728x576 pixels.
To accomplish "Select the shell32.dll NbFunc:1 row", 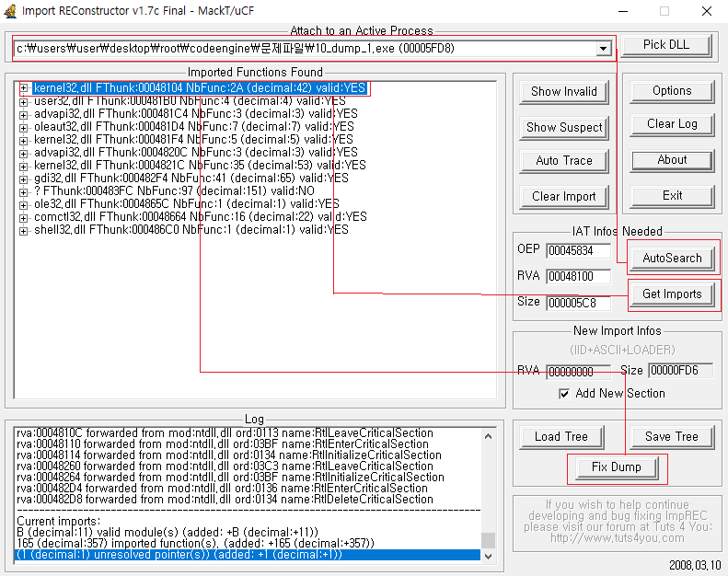I will [191, 229].
